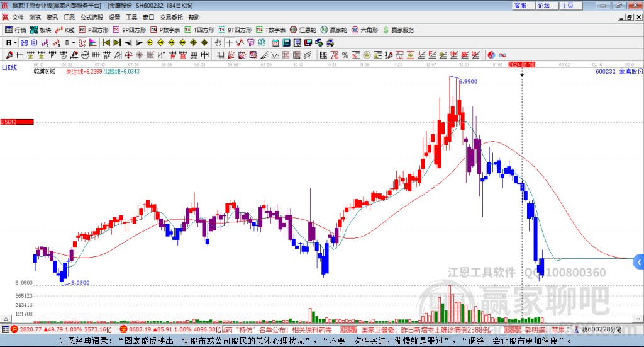Open the T四方形 tool
The image size is (644, 347).
click(199, 30)
